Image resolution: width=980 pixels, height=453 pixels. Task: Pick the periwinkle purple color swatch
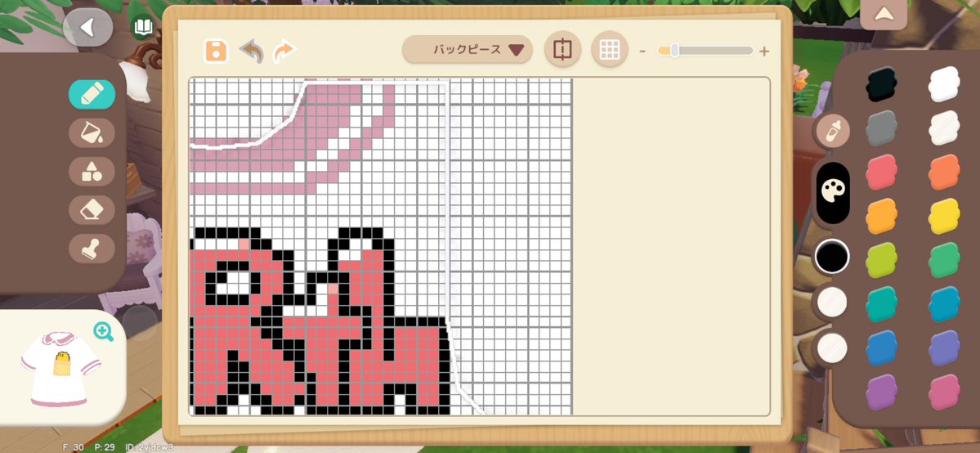click(x=944, y=348)
